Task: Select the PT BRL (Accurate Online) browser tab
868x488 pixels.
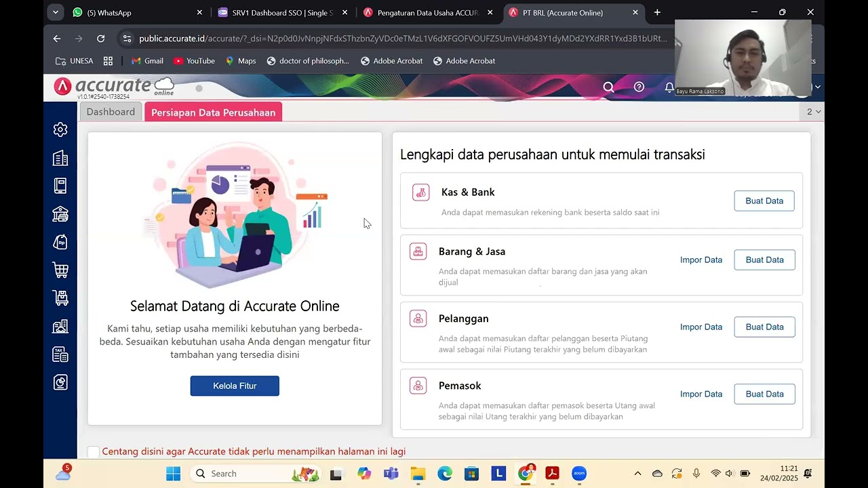Action: 574,12
